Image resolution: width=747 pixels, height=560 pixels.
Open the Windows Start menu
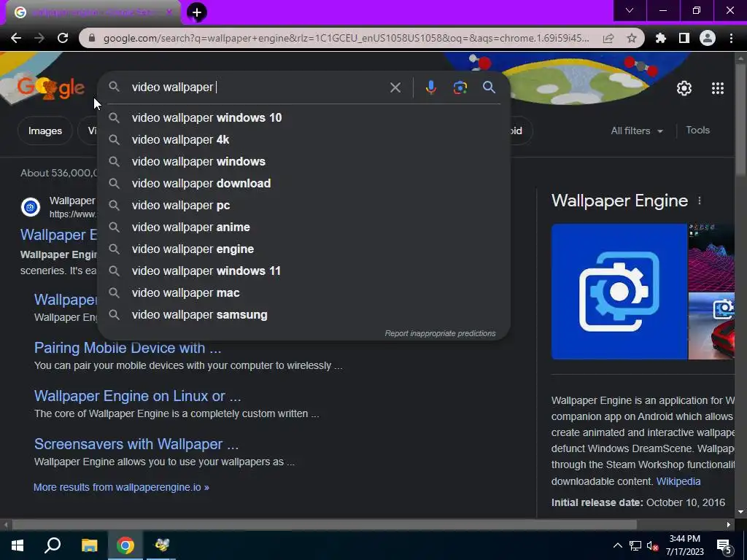point(18,545)
